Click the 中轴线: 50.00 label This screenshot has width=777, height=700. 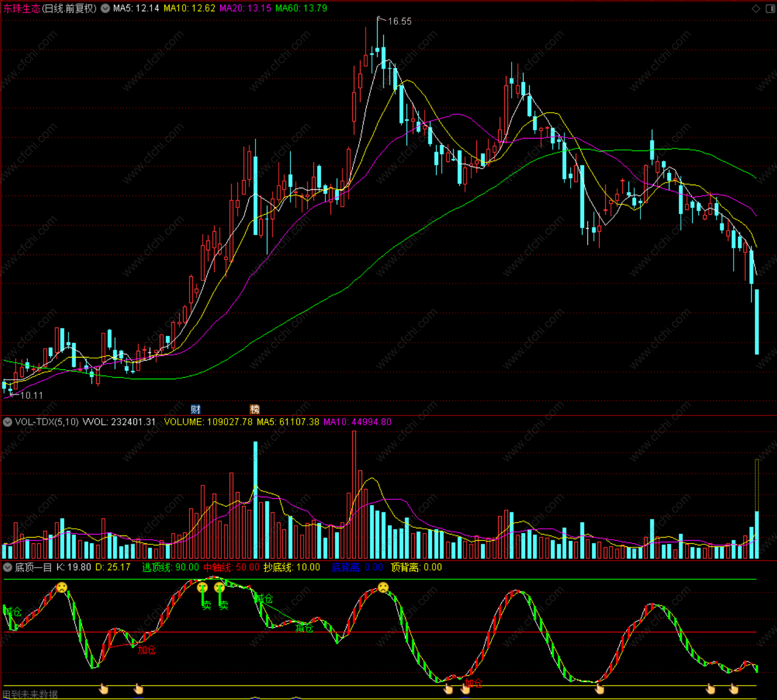click(231, 568)
